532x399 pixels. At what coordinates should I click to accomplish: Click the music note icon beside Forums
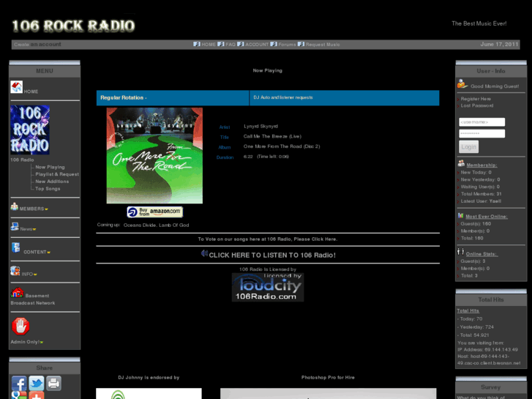tap(274, 44)
